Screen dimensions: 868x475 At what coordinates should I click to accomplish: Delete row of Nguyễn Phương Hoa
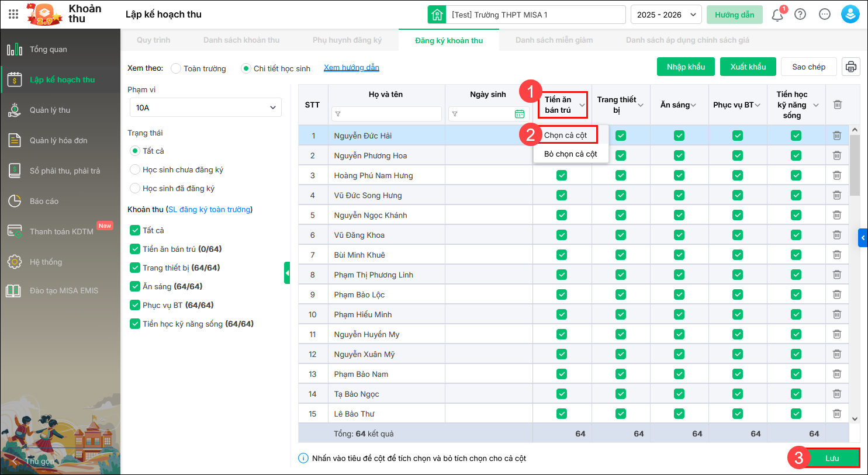click(836, 155)
